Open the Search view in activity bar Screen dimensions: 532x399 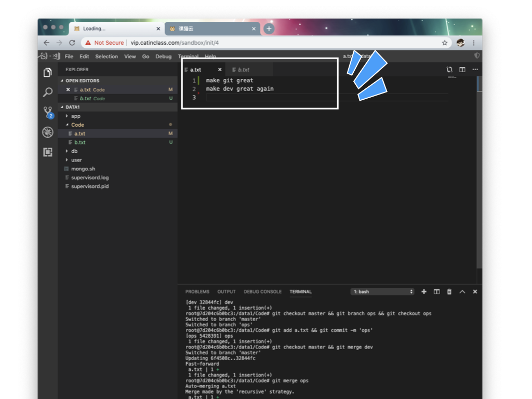click(48, 92)
